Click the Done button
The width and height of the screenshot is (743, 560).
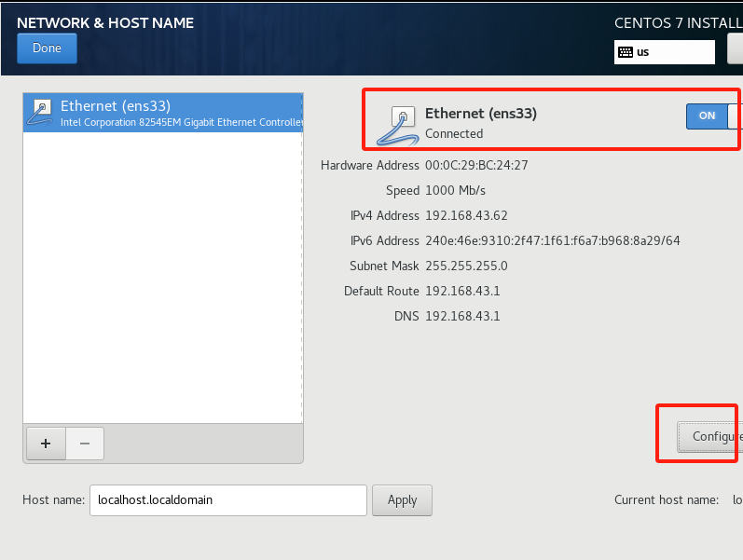point(47,48)
